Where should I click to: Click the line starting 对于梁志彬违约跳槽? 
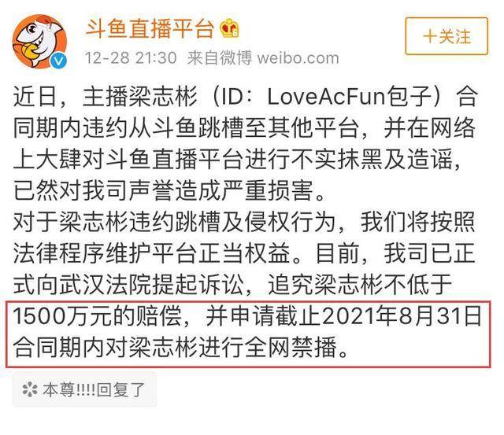244,222
